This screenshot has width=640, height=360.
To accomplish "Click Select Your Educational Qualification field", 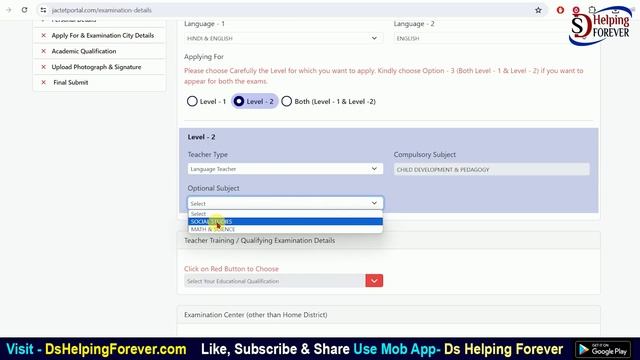I will point(274,281).
